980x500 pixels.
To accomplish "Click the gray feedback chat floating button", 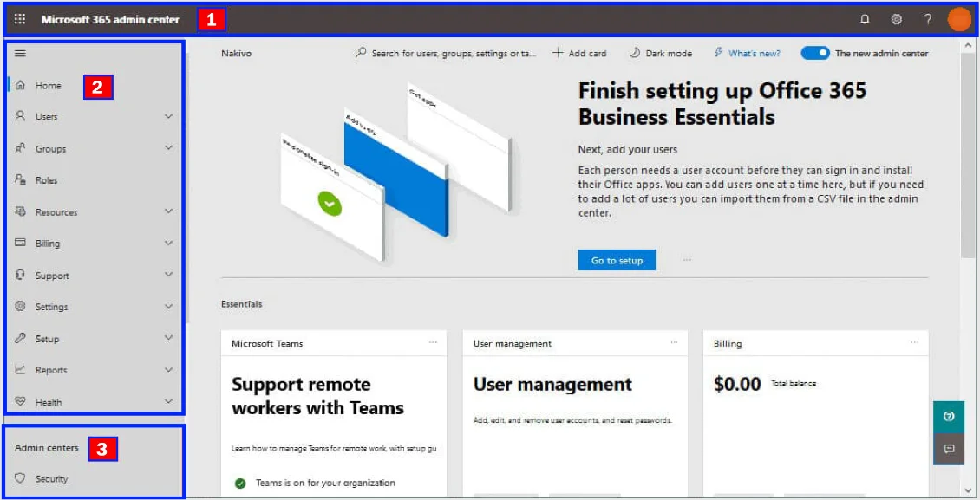I will point(949,449).
